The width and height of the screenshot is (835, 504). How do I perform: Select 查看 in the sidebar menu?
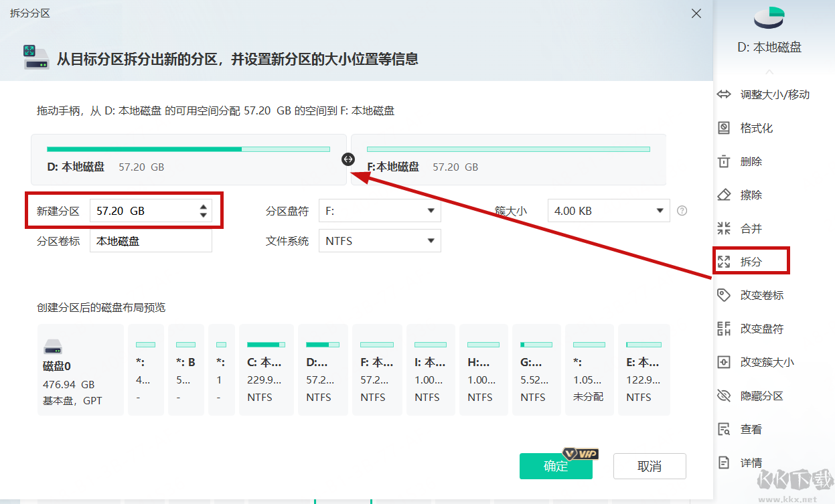(x=751, y=429)
